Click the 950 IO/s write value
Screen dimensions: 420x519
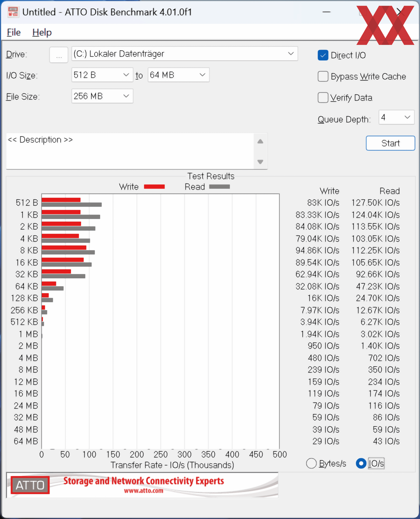324,346
